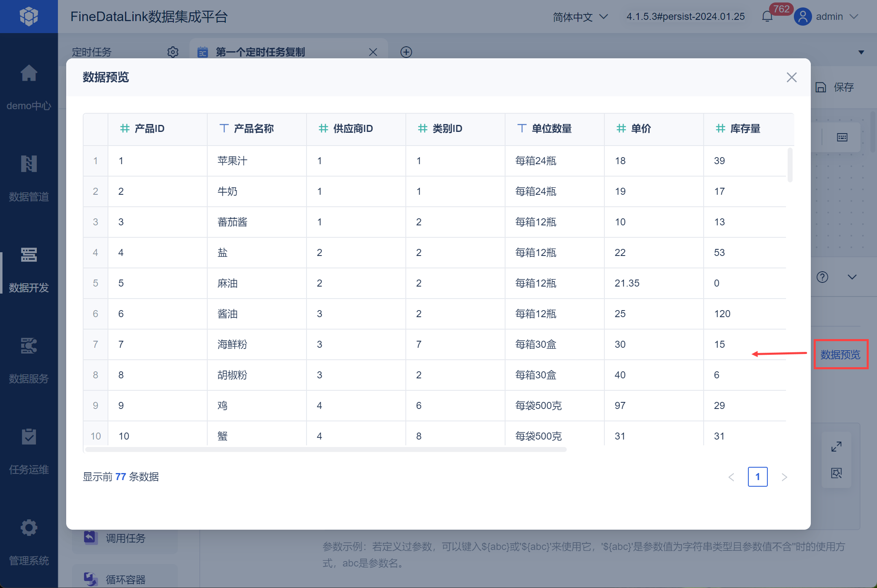Click the notification bell icon

(x=767, y=17)
